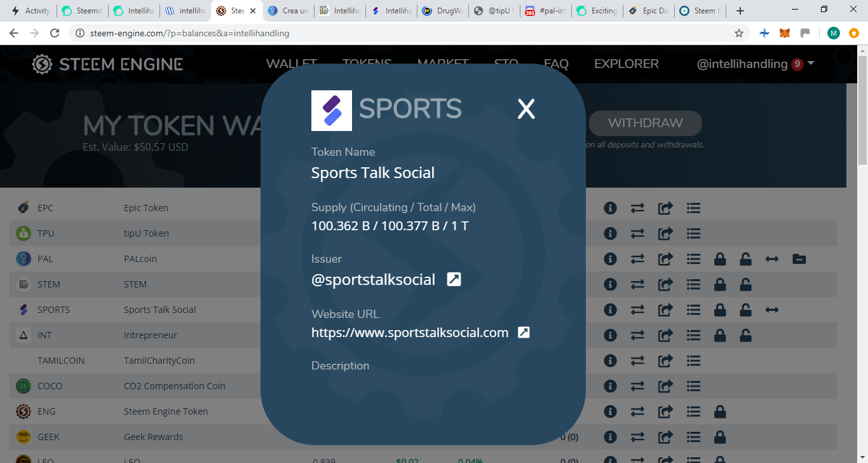Switch to the #pal-inf browser tab
Screen dimensions: 868x463
tap(546, 11)
